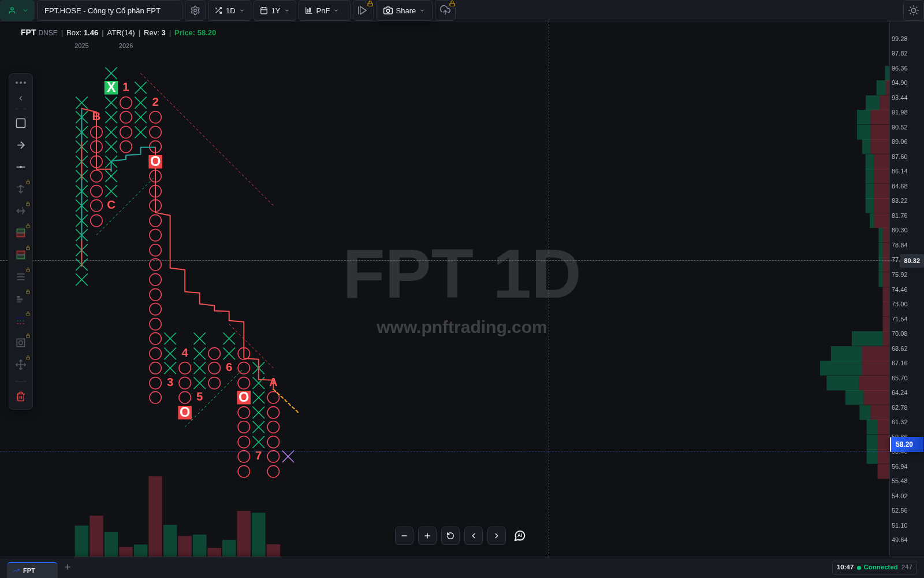Open the PnF chart type dropdown

click(x=324, y=10)
